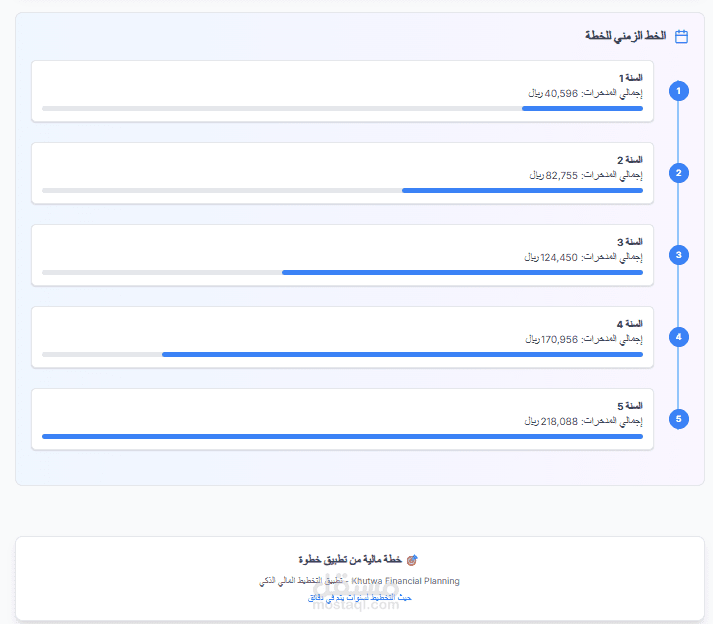This screenshot has width=713, height=624.
Task: Click the full progress bar for السنة 5
Action: click(x=342, y=436)
